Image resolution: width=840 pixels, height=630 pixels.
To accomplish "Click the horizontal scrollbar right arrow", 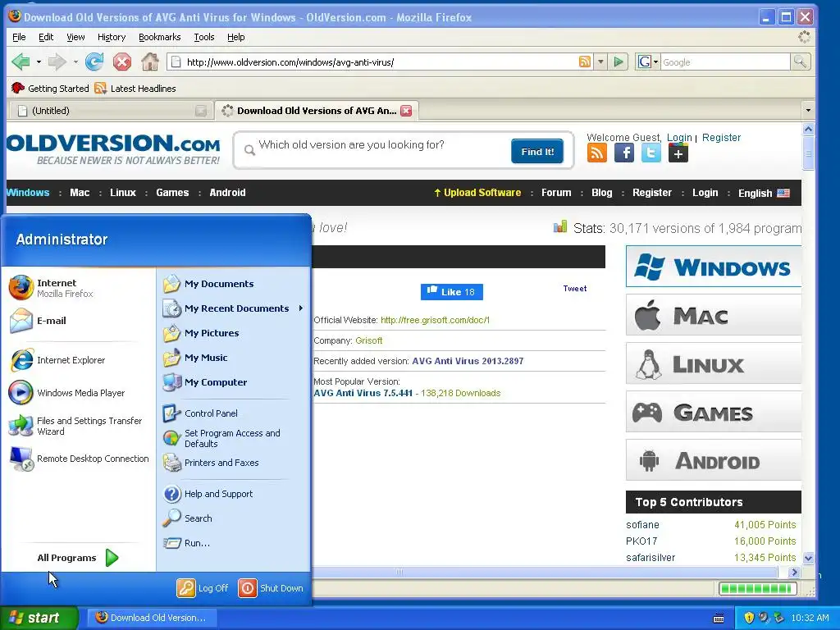I will click(x=794, y=572).
